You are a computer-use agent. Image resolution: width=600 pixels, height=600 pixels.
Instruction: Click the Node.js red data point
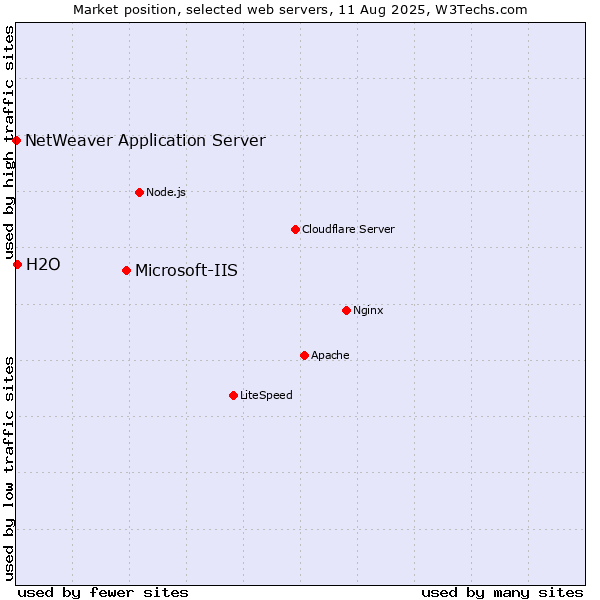click(140, 192)
